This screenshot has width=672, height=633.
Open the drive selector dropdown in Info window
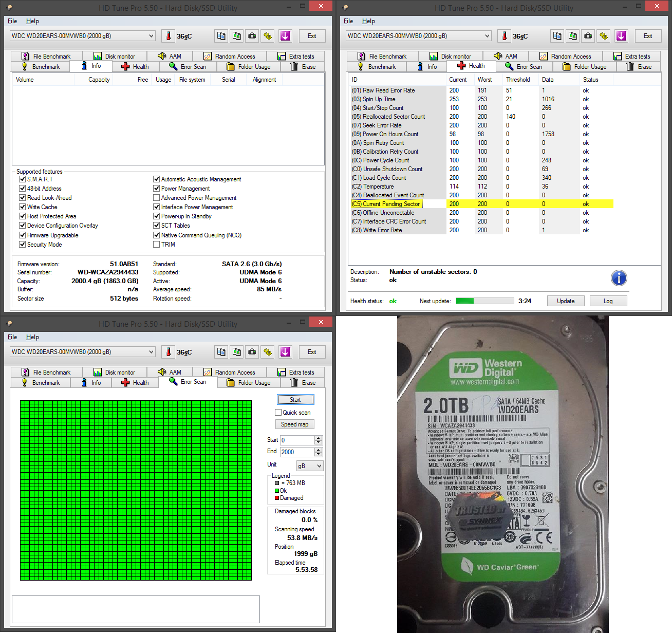click(x=82, y=36)
